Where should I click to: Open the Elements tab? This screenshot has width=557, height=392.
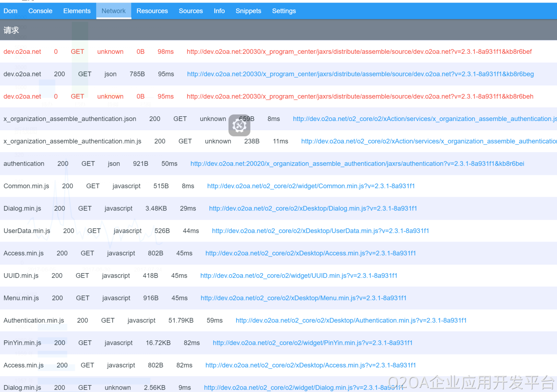(76, 11)
